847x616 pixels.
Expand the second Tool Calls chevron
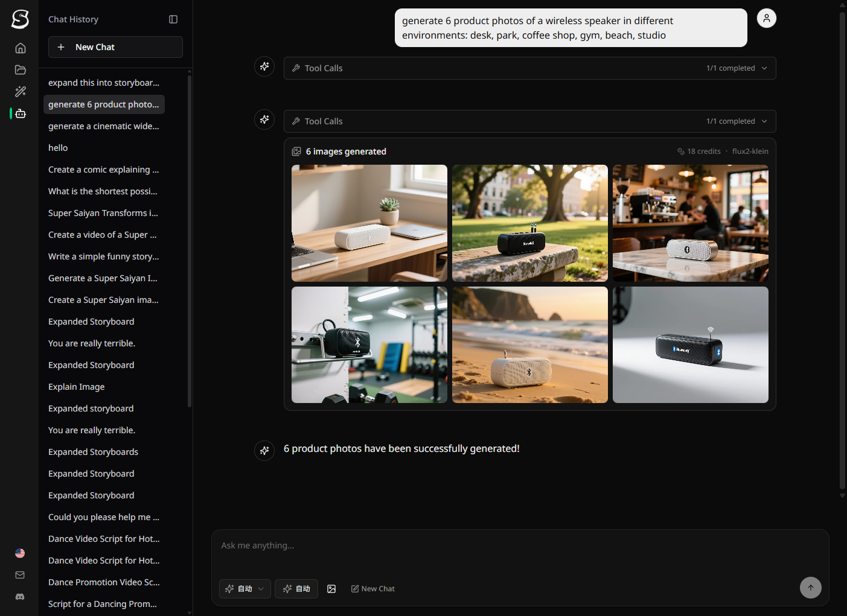coord(764,121)
